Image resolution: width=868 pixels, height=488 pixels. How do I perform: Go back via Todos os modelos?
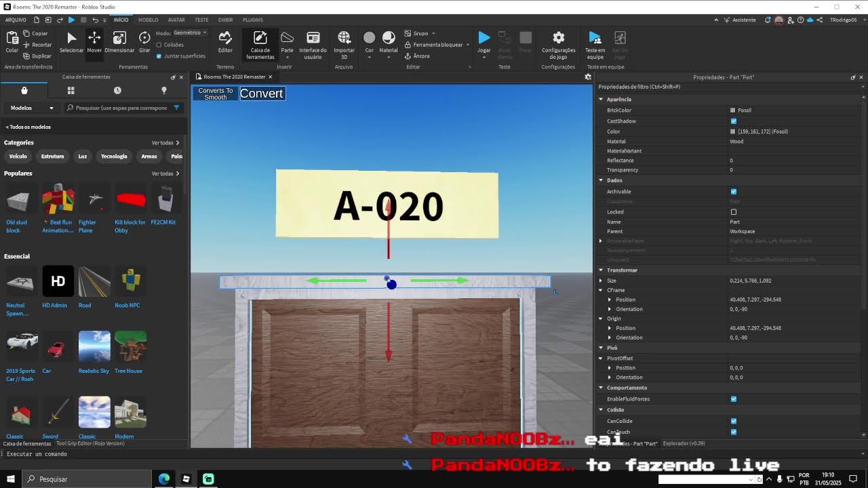click(28, 127)
